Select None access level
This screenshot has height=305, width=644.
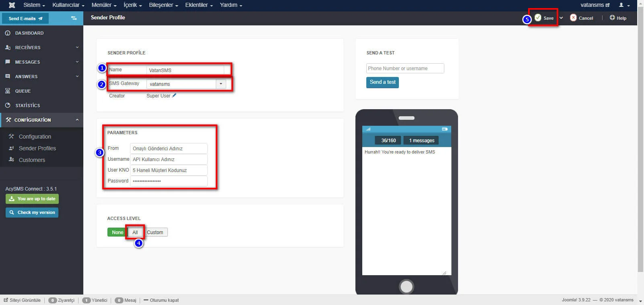(x=118, y=232)
